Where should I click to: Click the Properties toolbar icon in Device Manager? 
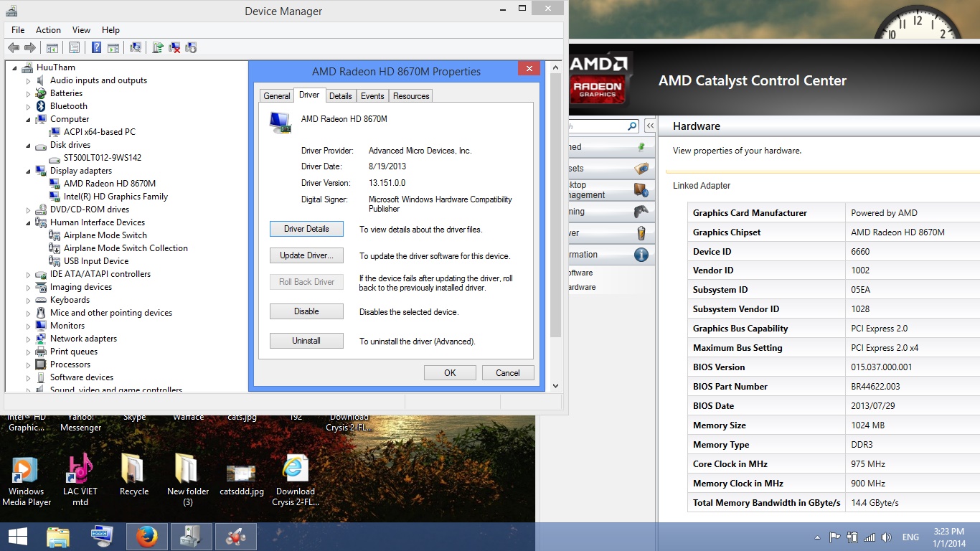click(x=74, y=47)
